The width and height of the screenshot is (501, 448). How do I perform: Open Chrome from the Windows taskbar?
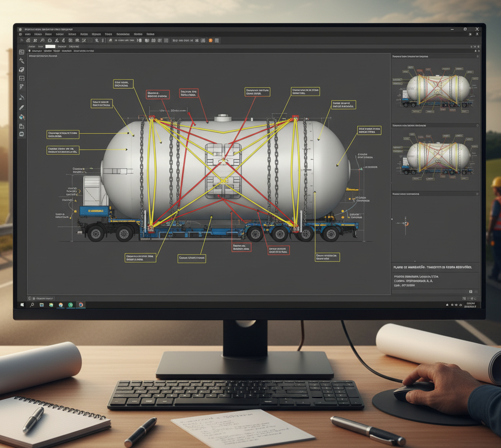pos(81,305)
